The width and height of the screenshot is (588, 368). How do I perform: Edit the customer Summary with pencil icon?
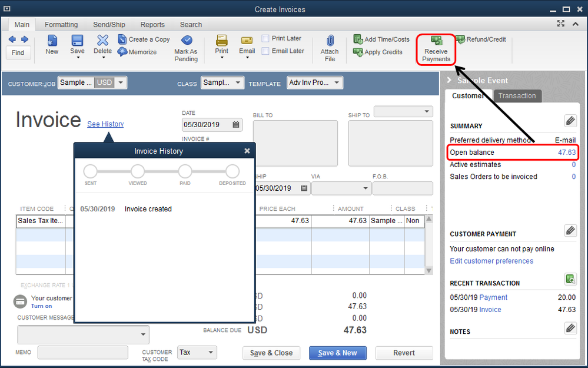coord(570,121)
